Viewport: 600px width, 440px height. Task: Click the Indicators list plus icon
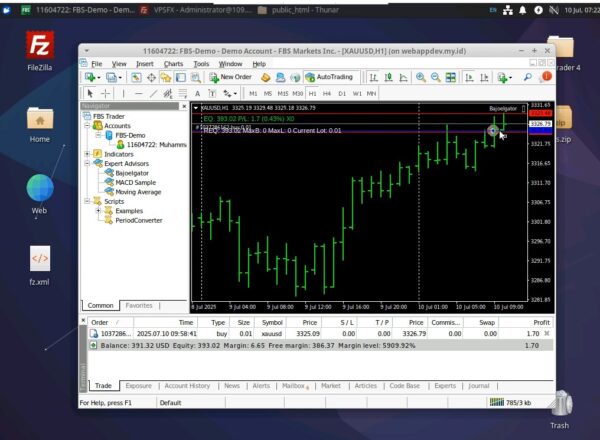pos(502,78)
